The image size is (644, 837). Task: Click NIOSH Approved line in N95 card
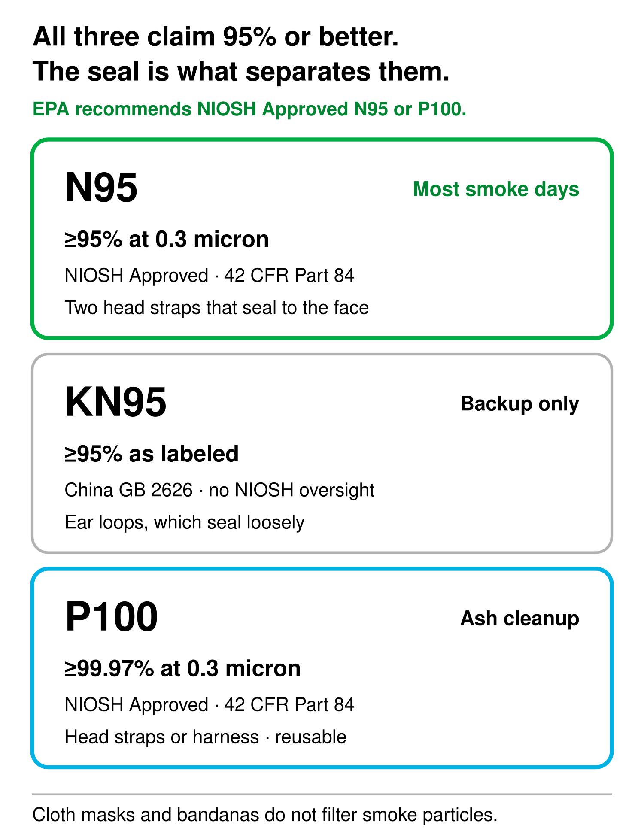(x=210, y=276)
